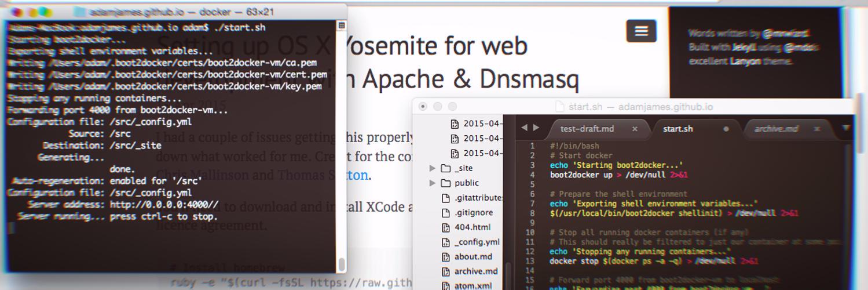The width and height of the screenshot is (868, 290).
Task: Click the file icon beside .gitignore
Action: [445, 212]
